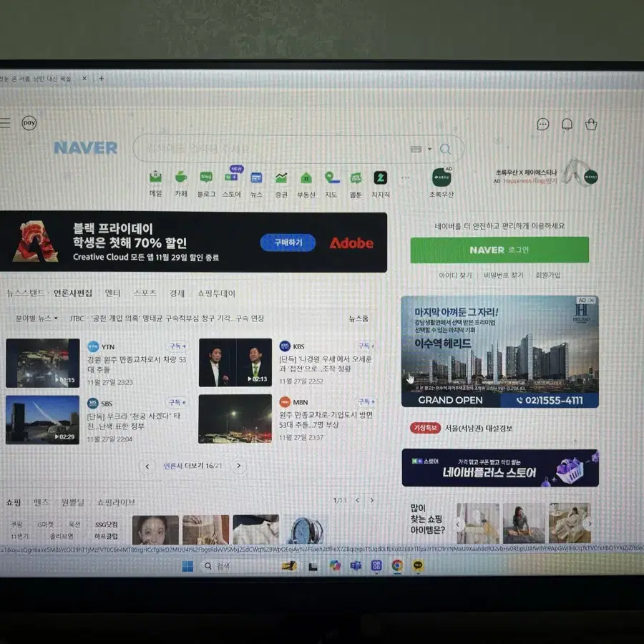The width and height of the screenshot is (644, 644).
Task: Subscribe to SBS with 구독 button
Action: pyautogui.click(x=177, y=402)
